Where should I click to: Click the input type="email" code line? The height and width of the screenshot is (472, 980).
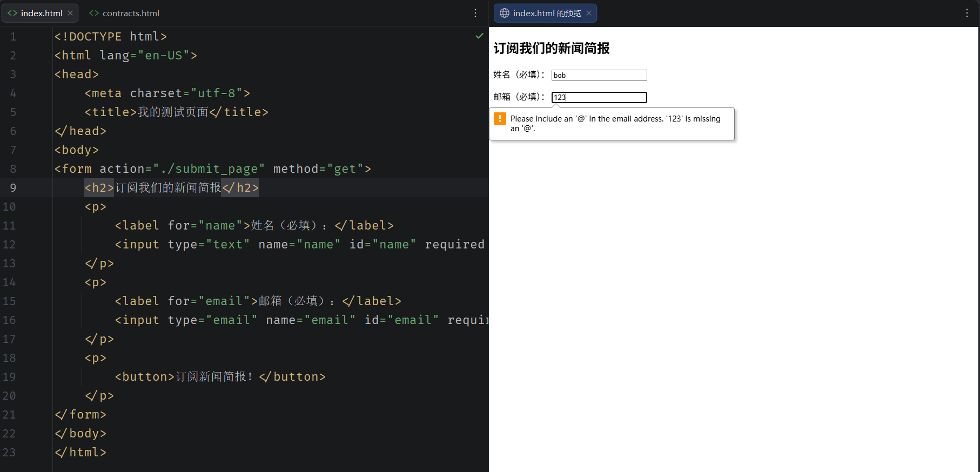pyautogui.click(x=301, y=320)
